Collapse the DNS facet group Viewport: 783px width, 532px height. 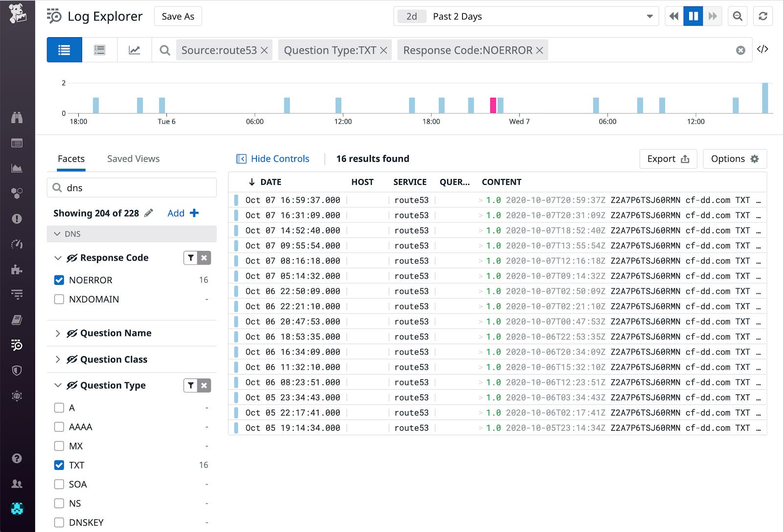point(57,234)
